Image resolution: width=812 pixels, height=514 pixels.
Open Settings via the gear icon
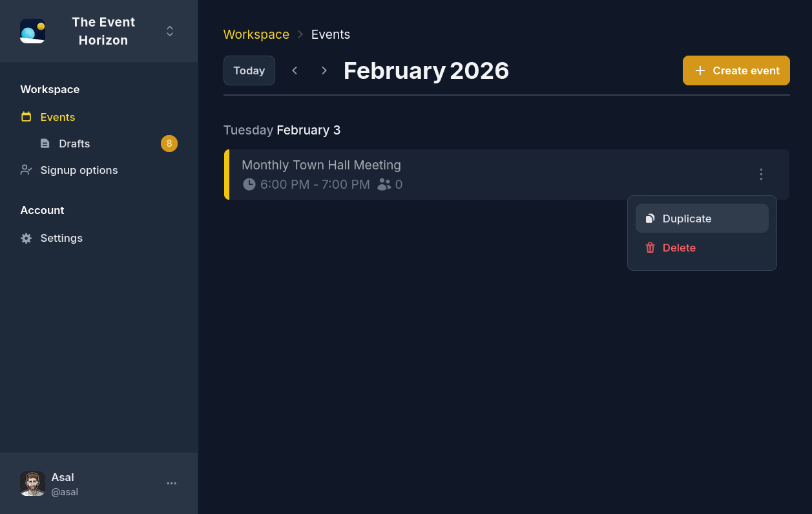(26, 238)
